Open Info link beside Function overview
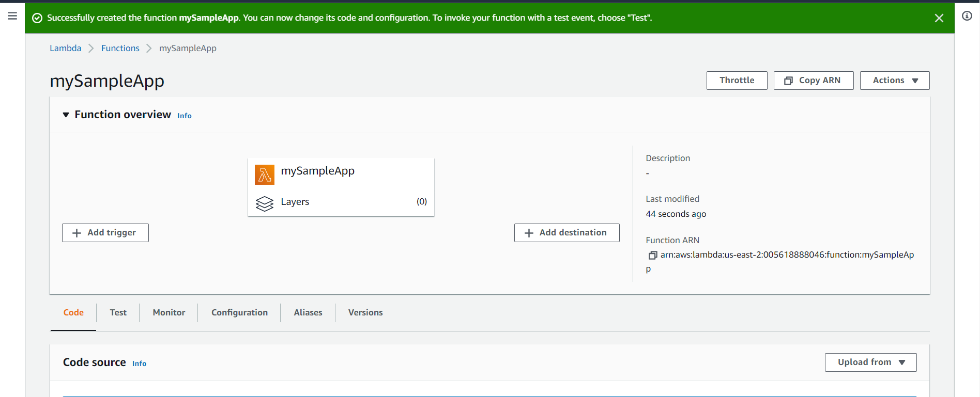 tap(184, 116)
